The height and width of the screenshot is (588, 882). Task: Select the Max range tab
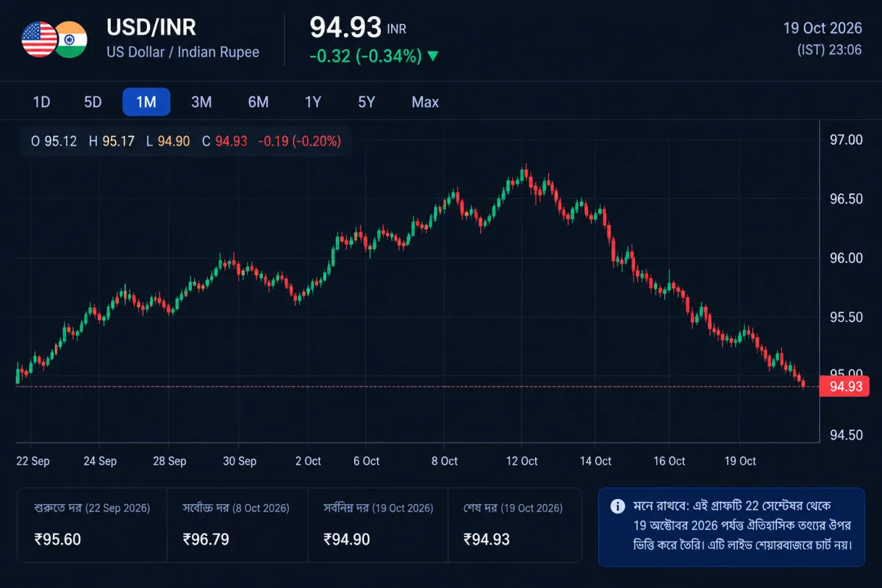tap(425, 102)
